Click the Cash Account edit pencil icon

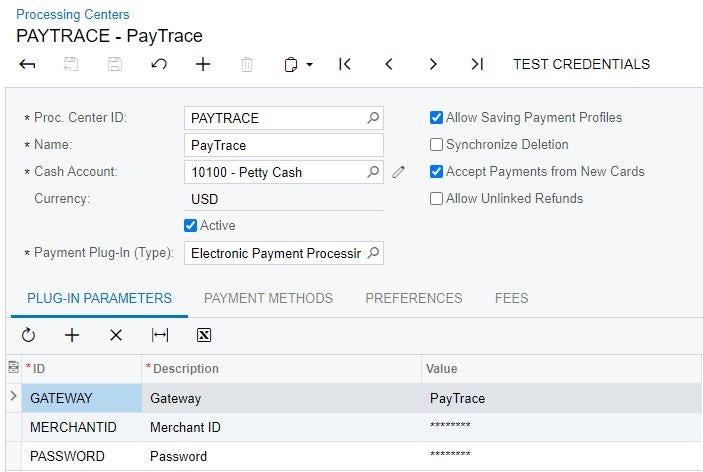click(398, 172)
